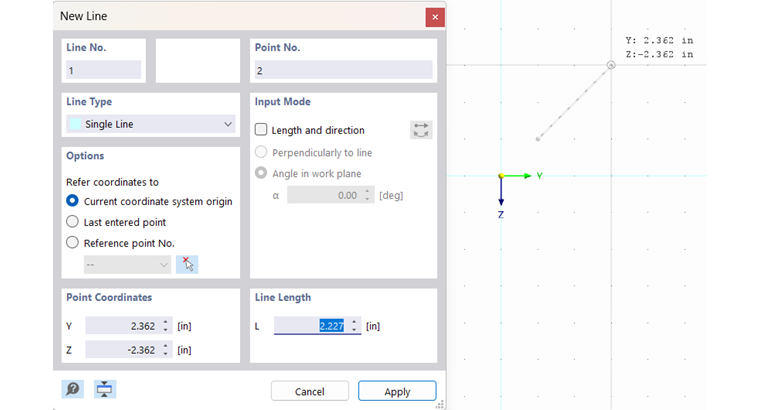The height and width of the screenshot is (410, 760).
Task: Close the New Line dialog
Action: (435, 17)
